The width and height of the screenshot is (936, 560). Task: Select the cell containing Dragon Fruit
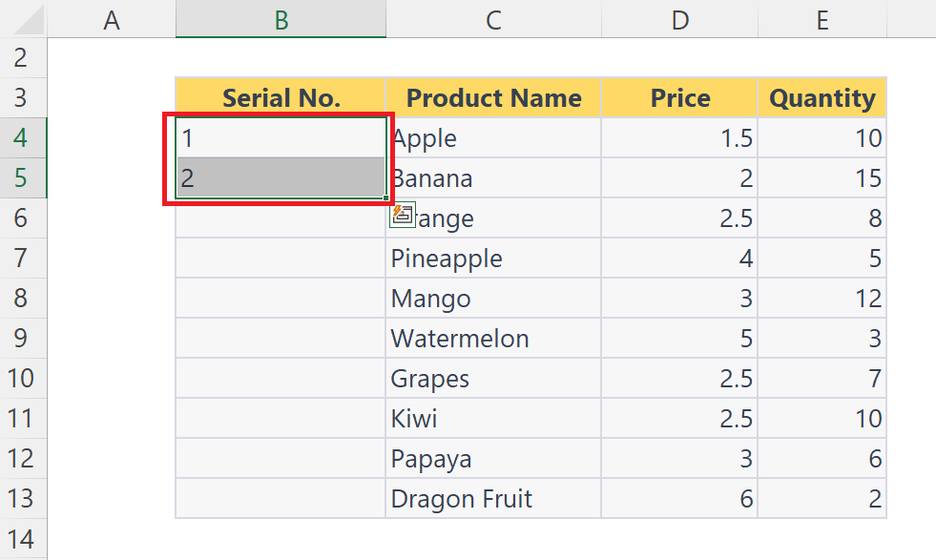tap(493, 499)
